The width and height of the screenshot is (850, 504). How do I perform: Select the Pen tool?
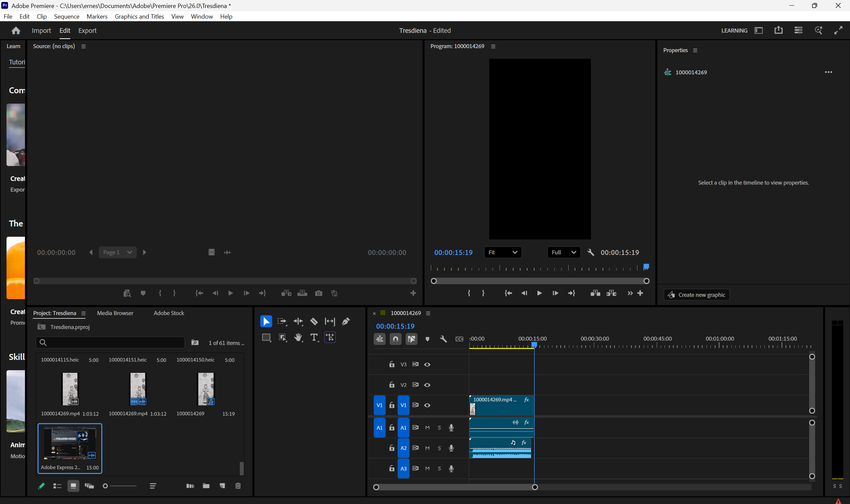[346, 321]
